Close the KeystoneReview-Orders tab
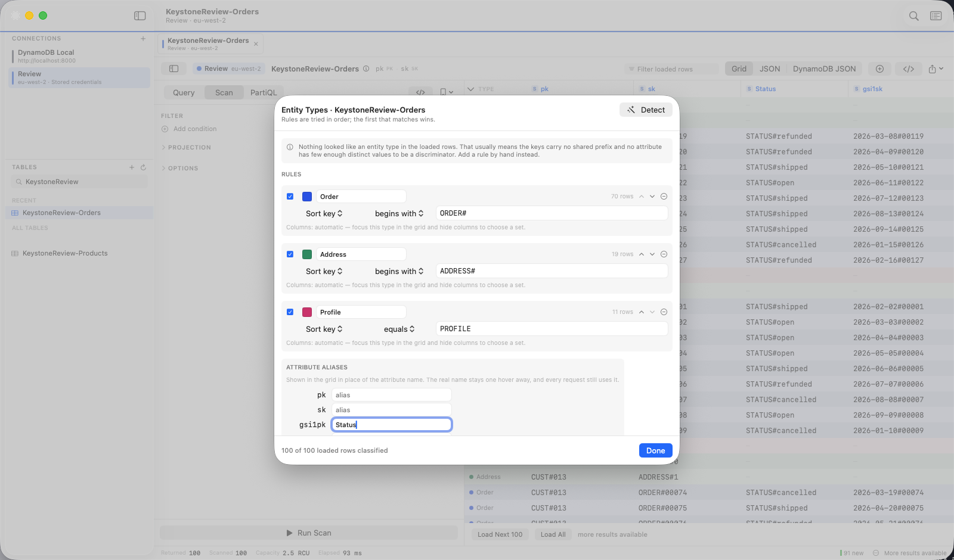954x560 pixels. (x=256, y=44)
